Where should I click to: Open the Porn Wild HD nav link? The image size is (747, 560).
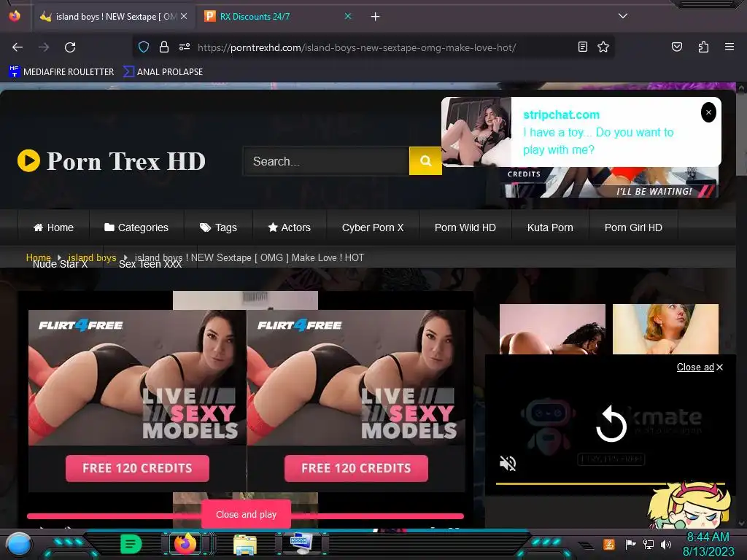465,227
